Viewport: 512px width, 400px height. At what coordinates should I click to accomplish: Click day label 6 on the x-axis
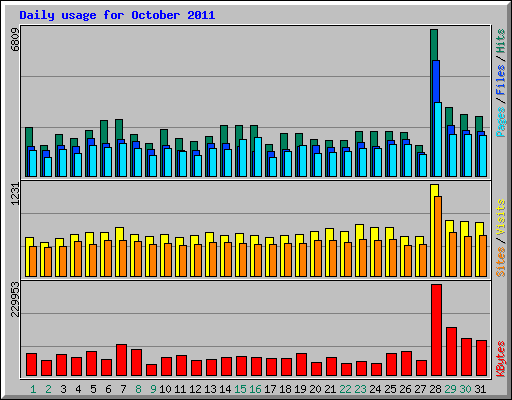coord(108,389)
